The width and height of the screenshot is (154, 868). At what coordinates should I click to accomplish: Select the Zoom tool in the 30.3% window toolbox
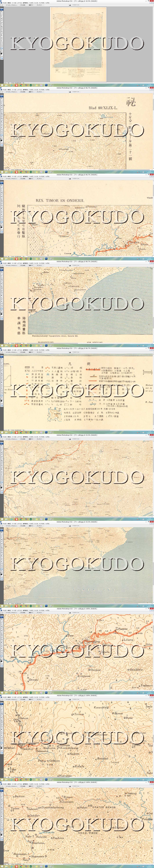(2, 50)
